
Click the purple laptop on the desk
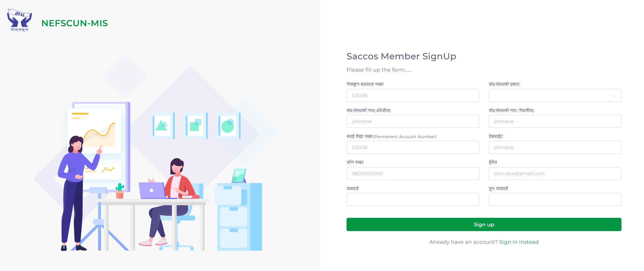152,191
